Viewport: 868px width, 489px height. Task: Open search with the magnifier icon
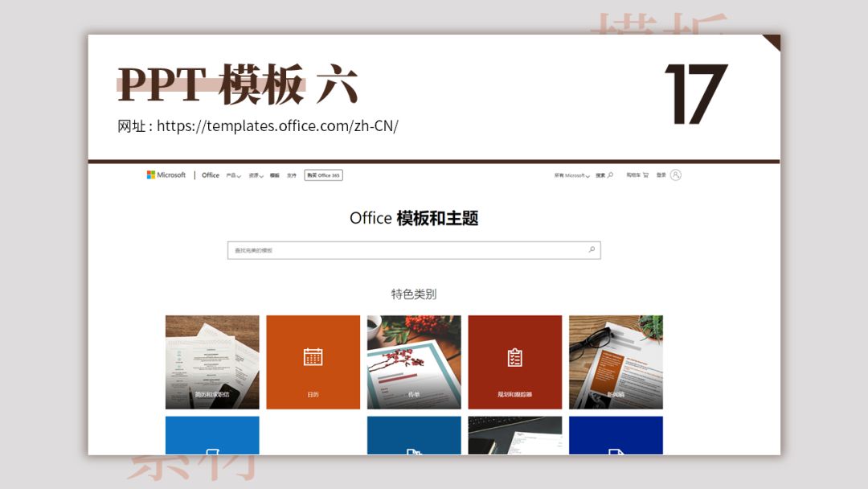point(611,175)
